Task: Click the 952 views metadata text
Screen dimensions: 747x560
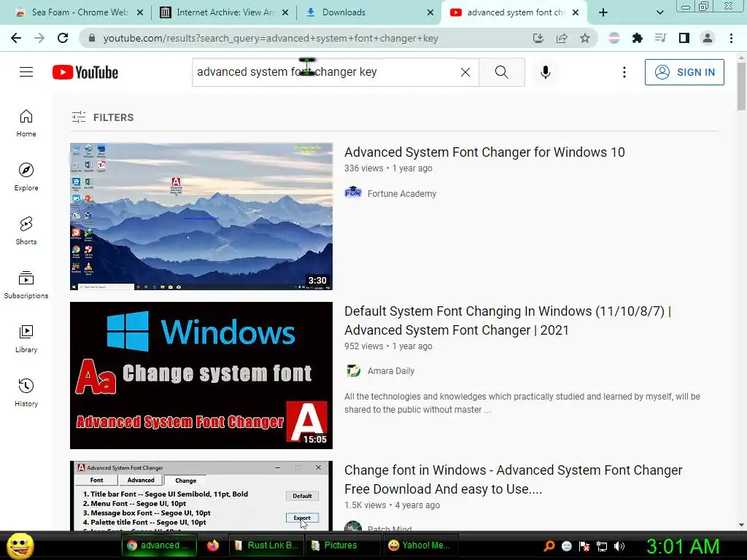Action: tap(363, 346)
